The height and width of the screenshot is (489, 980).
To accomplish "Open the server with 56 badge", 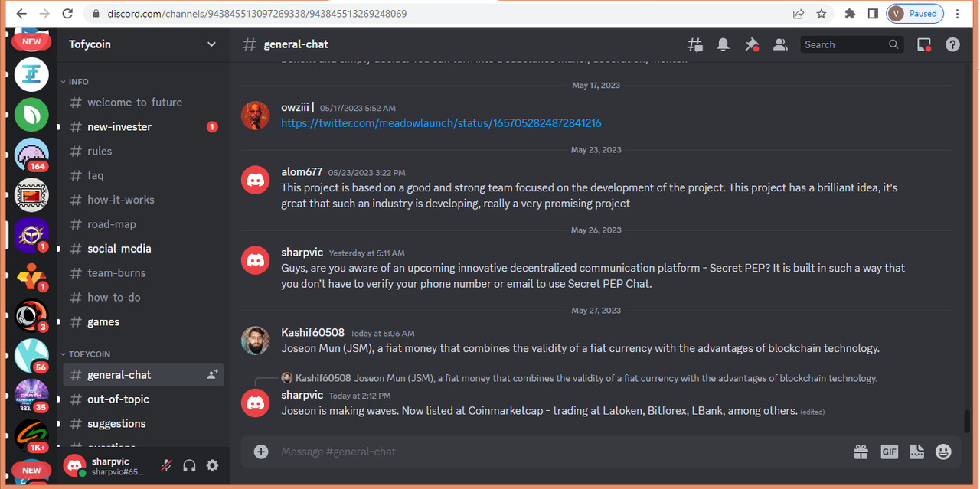I will (x=31, y=355).
